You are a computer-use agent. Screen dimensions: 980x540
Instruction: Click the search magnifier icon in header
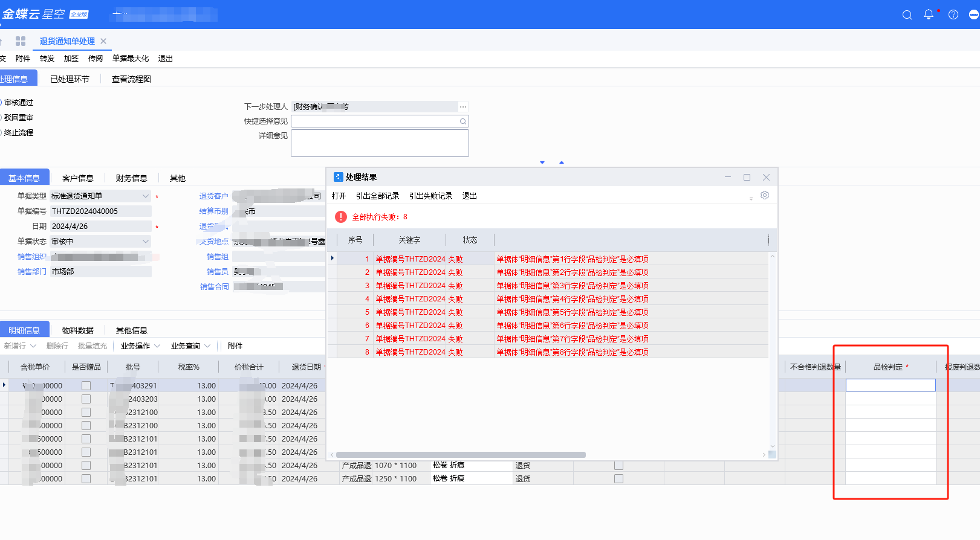907,15
